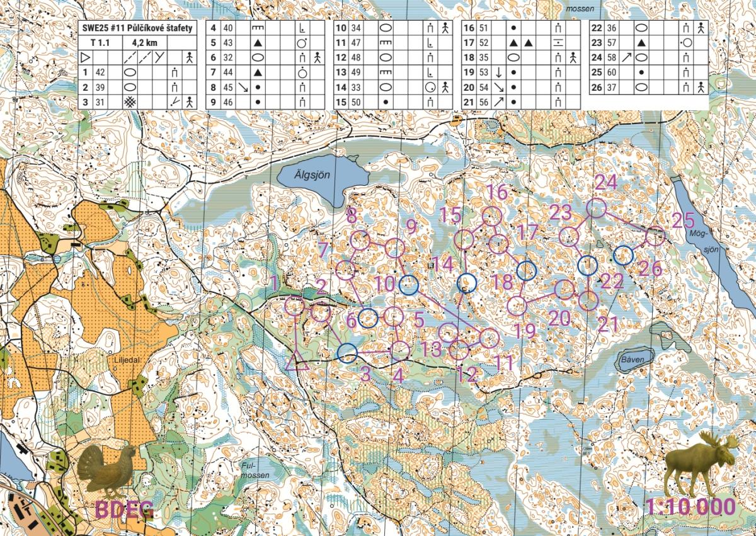
Task: Click the BDEG course code label
Action: click(x=125, y=510)
